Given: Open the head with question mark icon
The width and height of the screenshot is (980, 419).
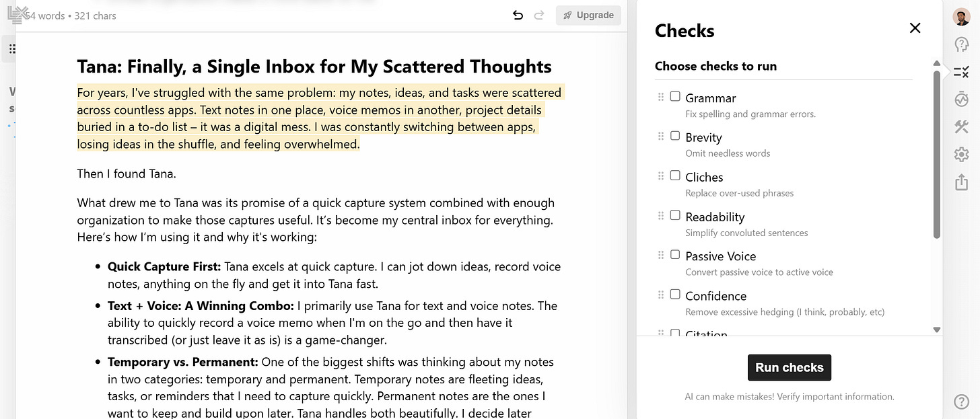Looking at the screenshot, I should point(962,44).
